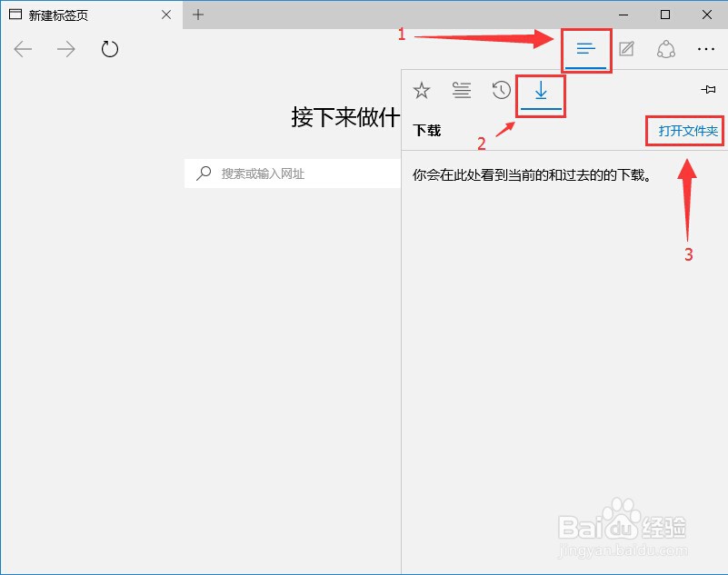Pin the Hub pane open
Image resolution: width=728 pixels, height=575 pixels.
click(x=708, y=89)
